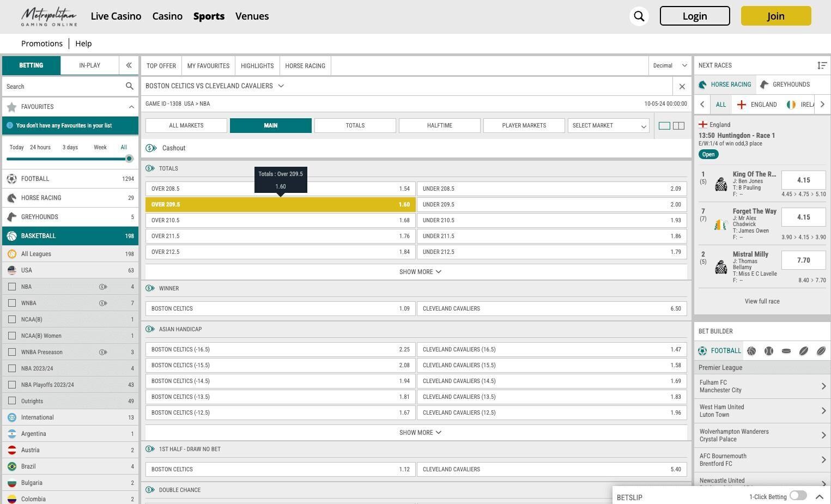Bet on Cleveland Cavaliers to win at 6.50
Viewport: 831px width, 504px height.
tap(552, 308)
